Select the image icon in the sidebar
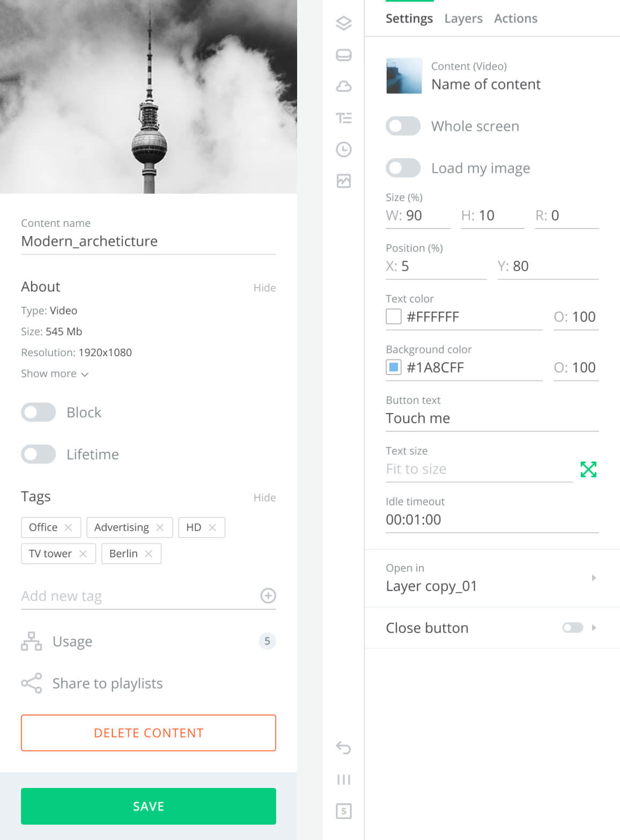Viewport: 620px width, 840px height. 343,181
